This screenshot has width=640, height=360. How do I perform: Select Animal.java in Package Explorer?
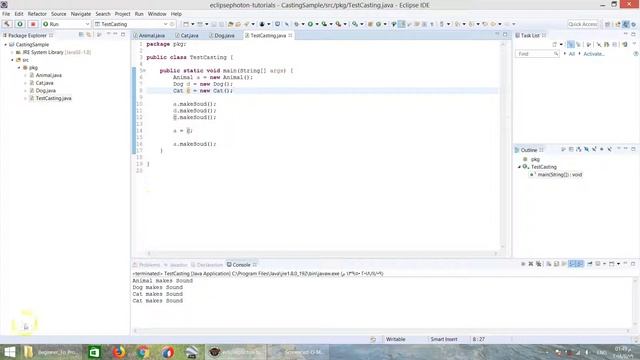pyautogui.click(x=48, y=76)
